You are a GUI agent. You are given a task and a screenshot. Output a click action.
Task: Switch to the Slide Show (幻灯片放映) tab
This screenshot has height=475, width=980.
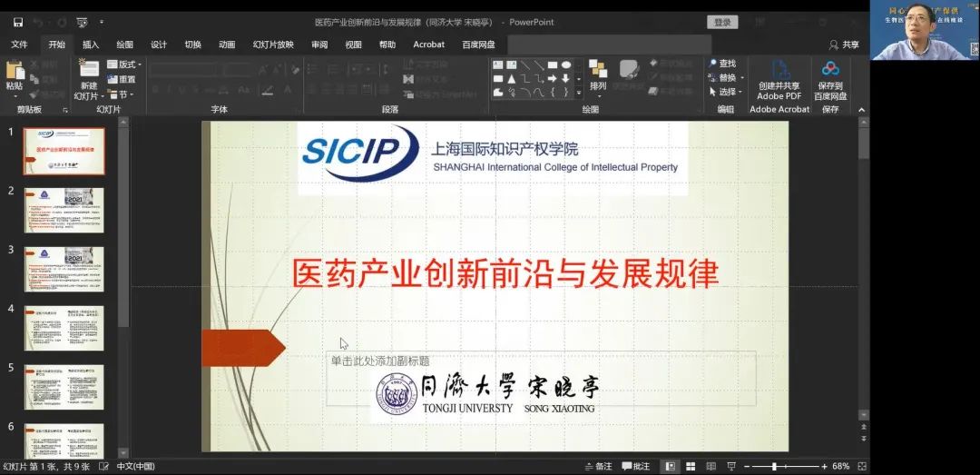[273, 45]
